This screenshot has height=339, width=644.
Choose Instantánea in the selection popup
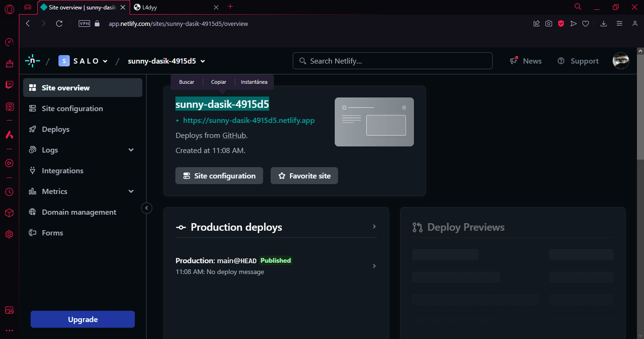[x=254, y=82]
